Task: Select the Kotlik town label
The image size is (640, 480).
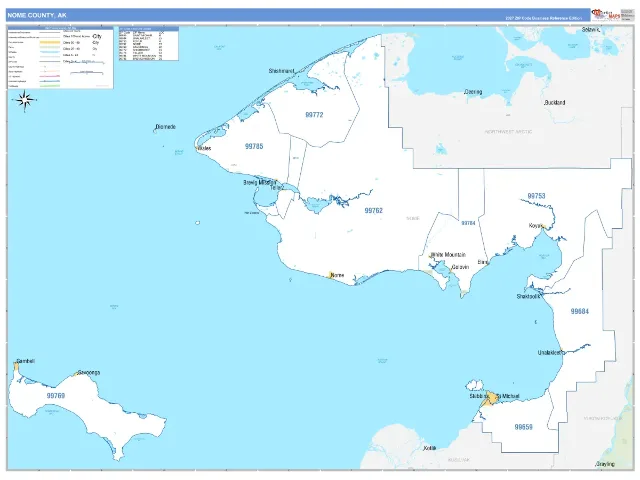Action: tap(429, 448)
